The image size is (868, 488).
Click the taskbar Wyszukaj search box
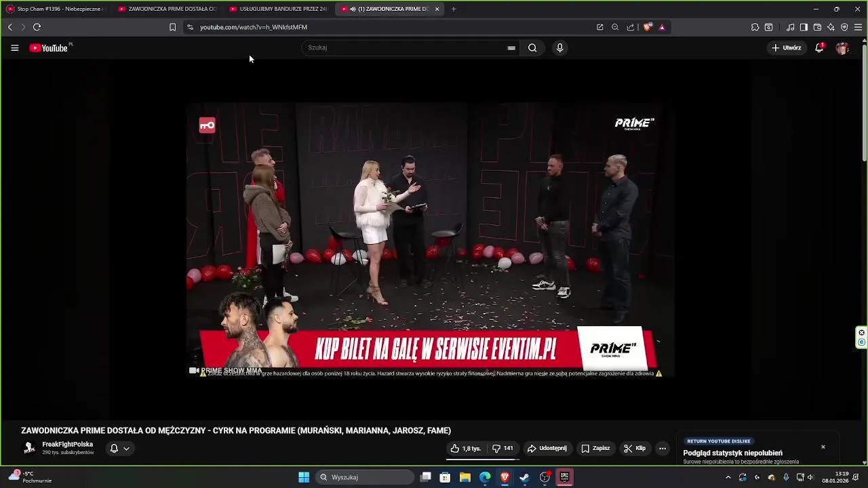pos(365,477)
